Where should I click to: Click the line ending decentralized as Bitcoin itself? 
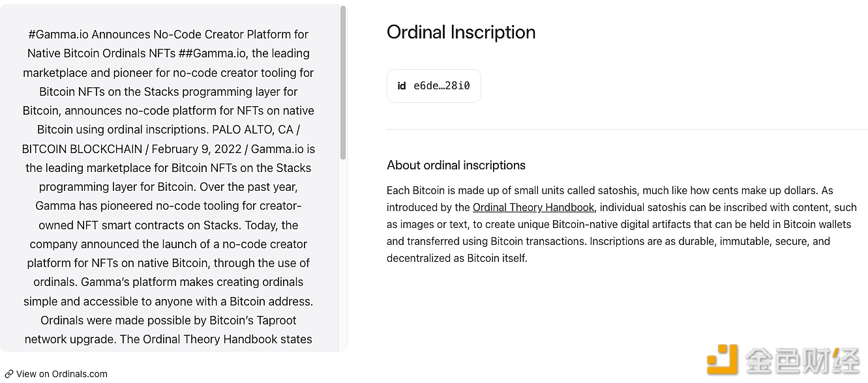point(456,258)
